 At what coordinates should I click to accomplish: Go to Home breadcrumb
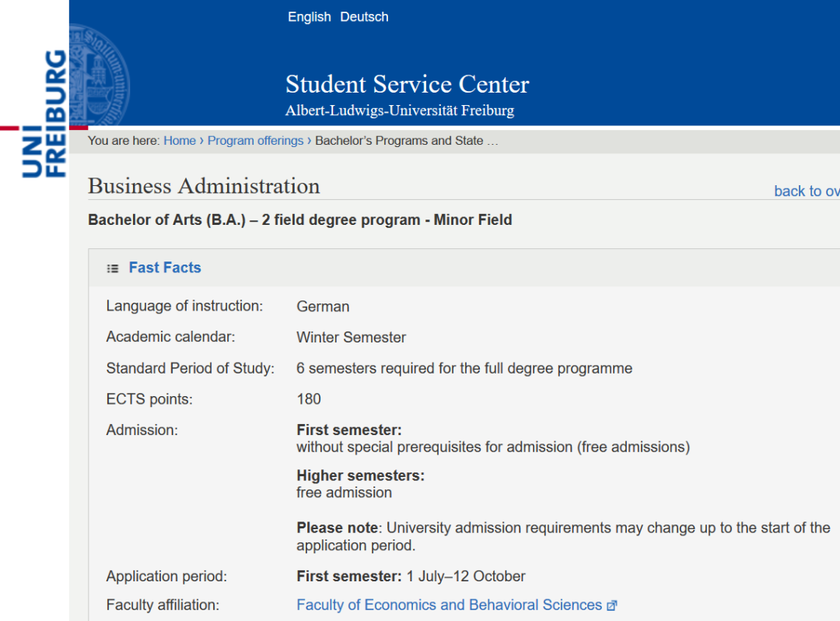coord(180,140)
